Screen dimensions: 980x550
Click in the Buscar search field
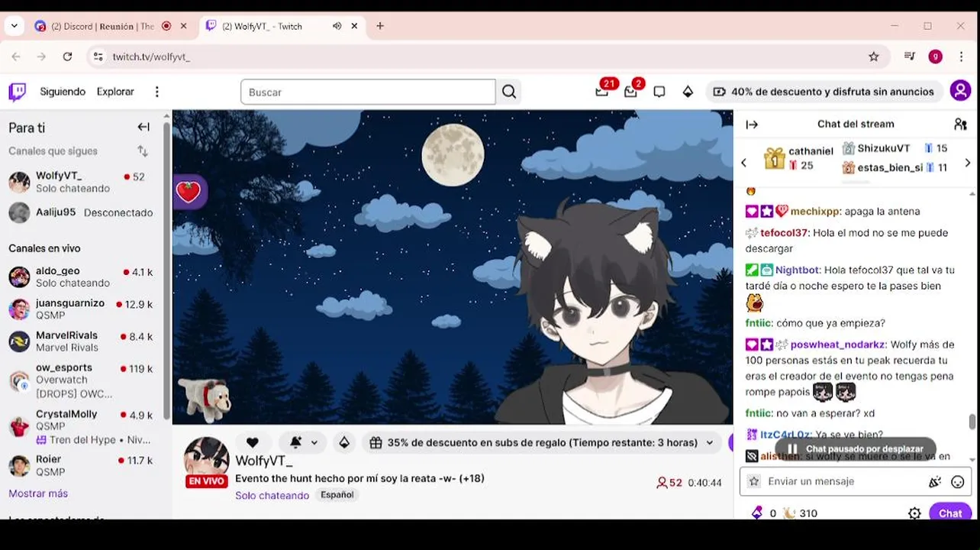tap(368, 92)
